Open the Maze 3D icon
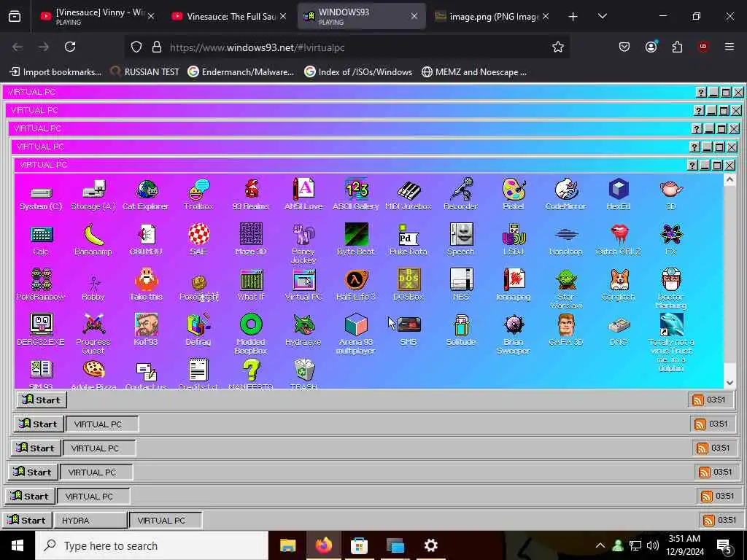 pyautogui.click(x=251, y=241)
